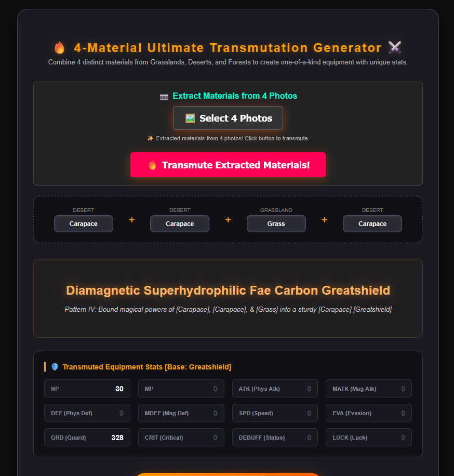Click the flame icon on the Transmute button
This screenshot has width=454, height=476.
tap(152, 165)
